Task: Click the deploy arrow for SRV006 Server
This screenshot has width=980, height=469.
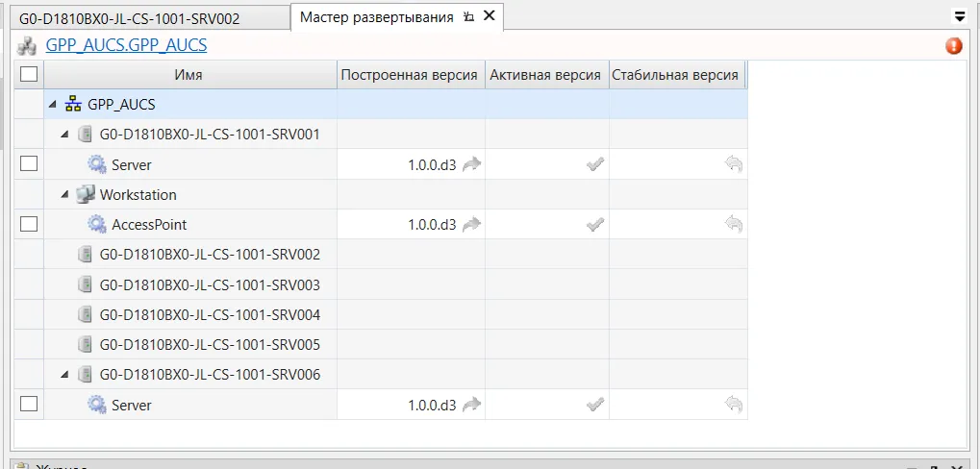Action: point(472,405)
